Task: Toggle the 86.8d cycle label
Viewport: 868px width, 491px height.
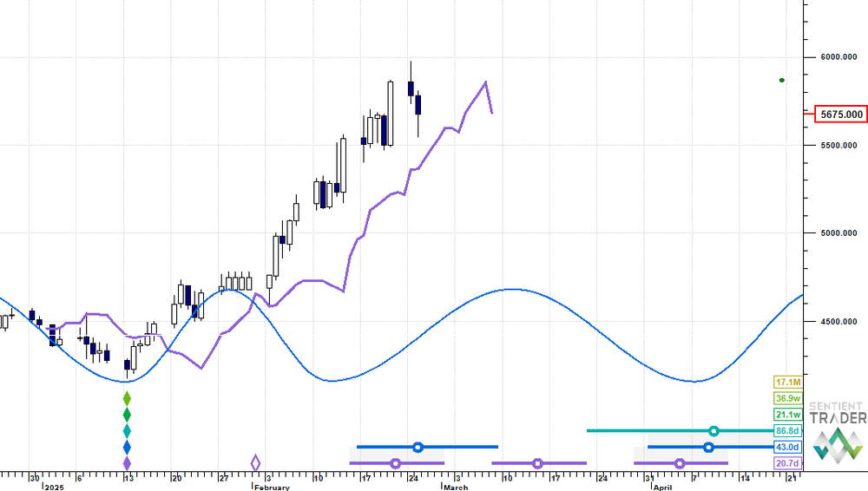Action: [x=788, y=430]
